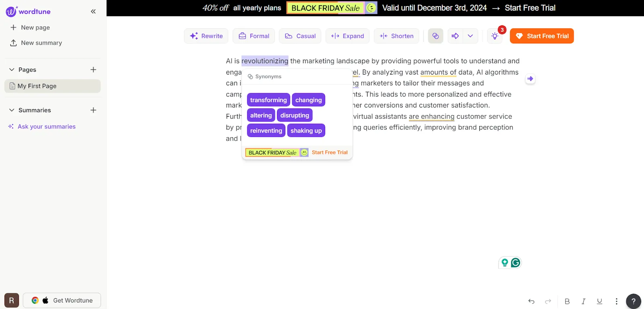
Task: Start a New summary
Action: tap(35, 43)
